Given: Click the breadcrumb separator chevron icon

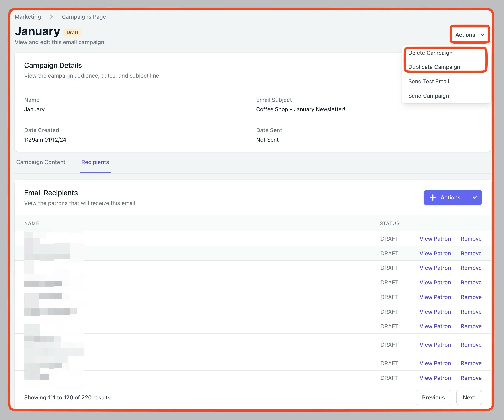Looking at the screenshot, I should 51,17.
